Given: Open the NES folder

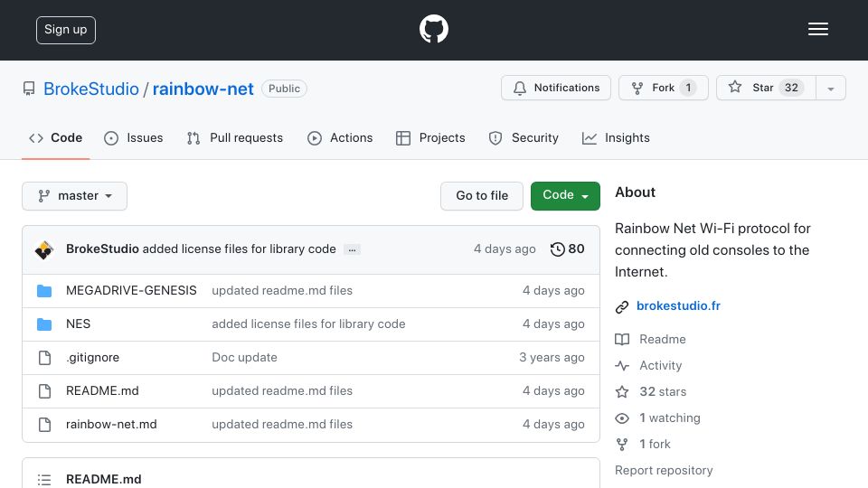Looking at the screenshot, I should click(x=78, y=324).
